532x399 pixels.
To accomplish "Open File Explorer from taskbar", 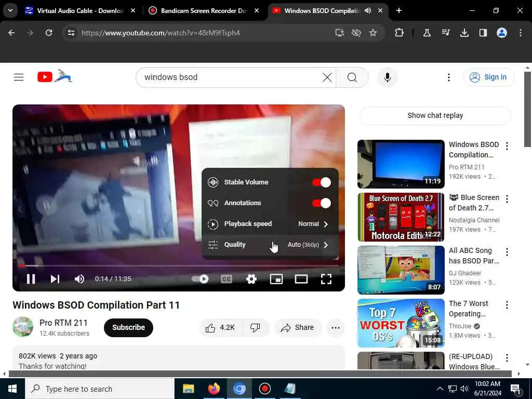I will click(x=188, y=389).
